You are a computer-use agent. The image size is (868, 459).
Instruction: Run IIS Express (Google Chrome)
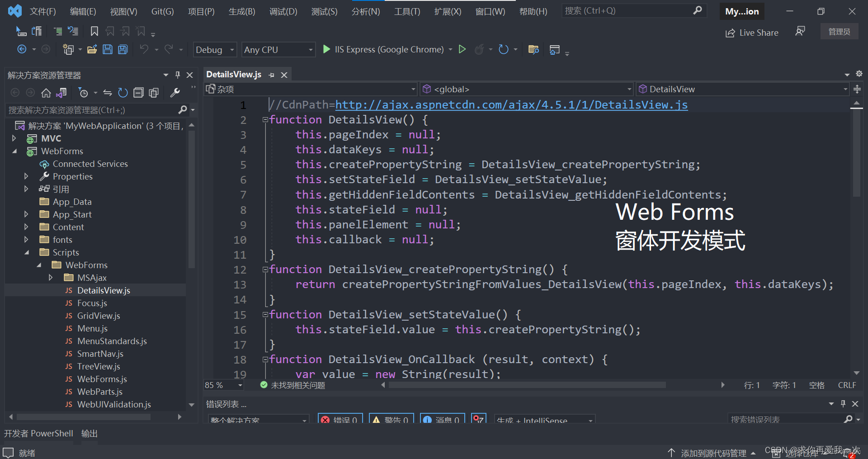[383, 49]
